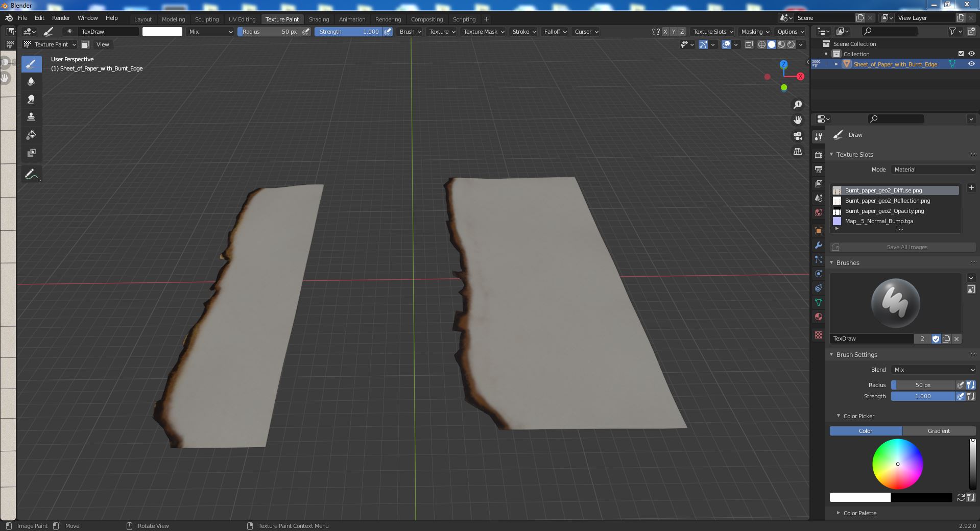Toggle Strength pressure sensitivity in header
The width and height of the screenshot is (980, 531).
tap(388, 32)
